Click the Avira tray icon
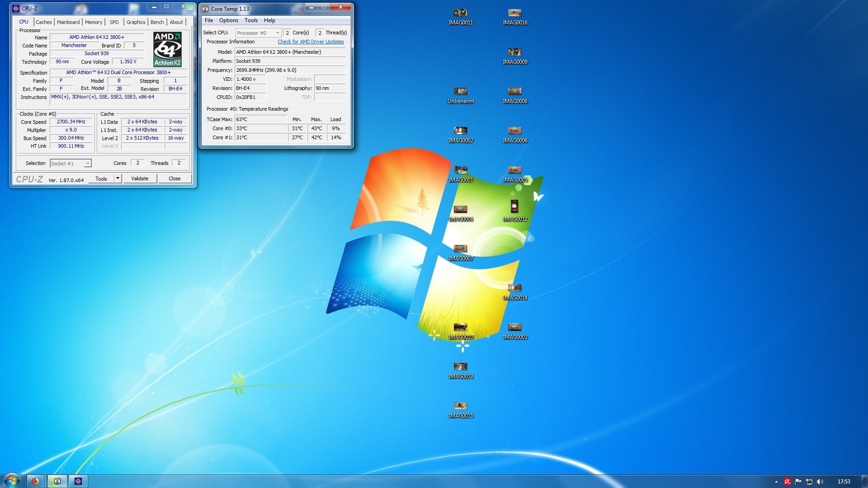Screen dimensions: 868x488 pyautogui.click(x=787, y=482)
